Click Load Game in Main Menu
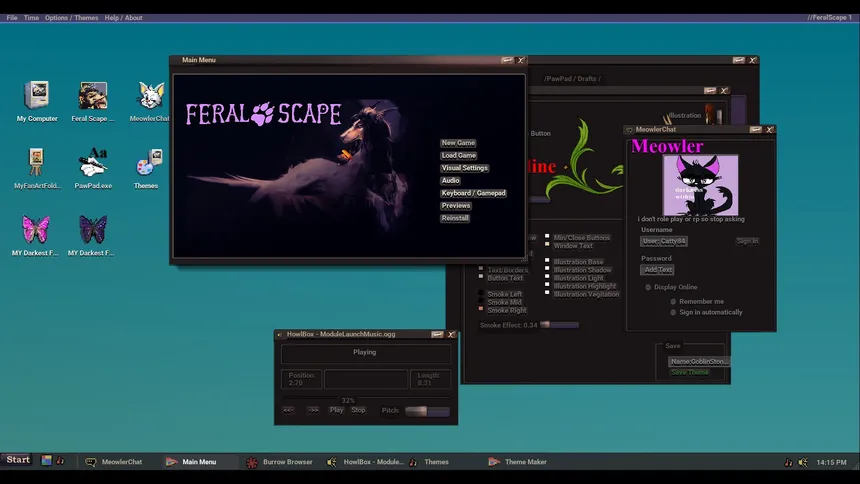The image size is (860, 484). pos(459,155)
